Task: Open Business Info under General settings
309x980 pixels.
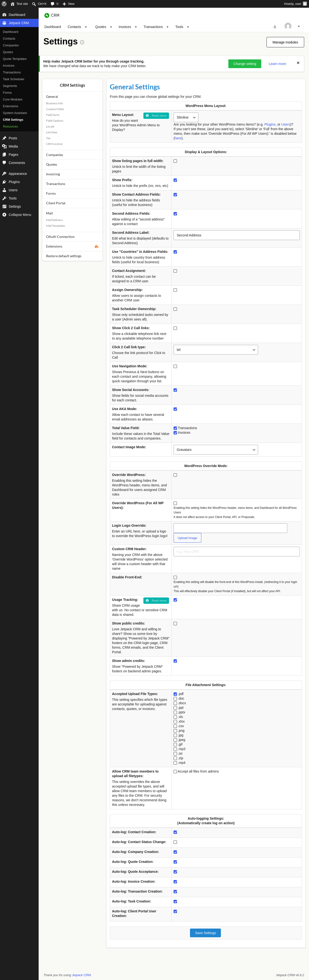Action: pyautogui.click(x=54, y=103)
